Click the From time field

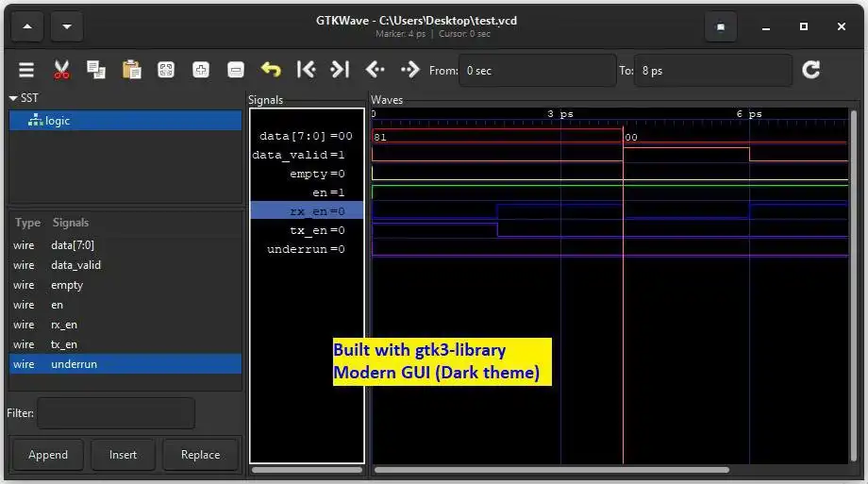click(x=538, y=71)
